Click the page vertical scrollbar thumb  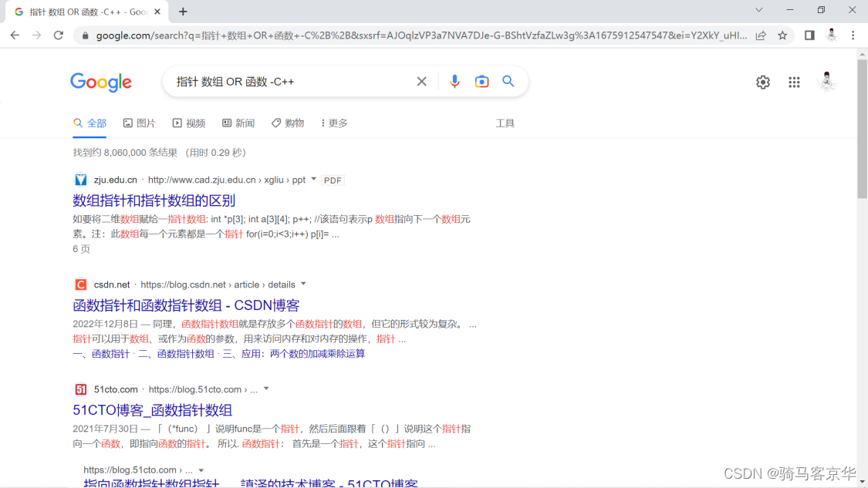862,129
